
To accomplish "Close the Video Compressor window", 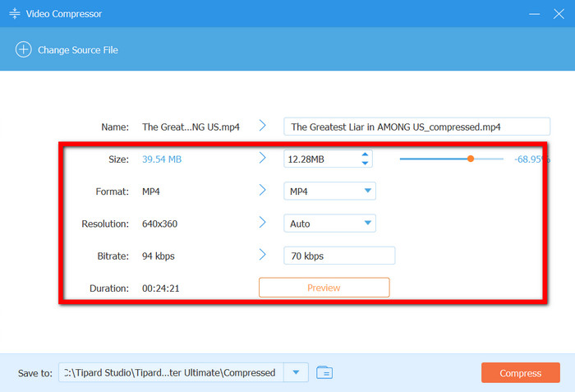I will tap(559, 14).
